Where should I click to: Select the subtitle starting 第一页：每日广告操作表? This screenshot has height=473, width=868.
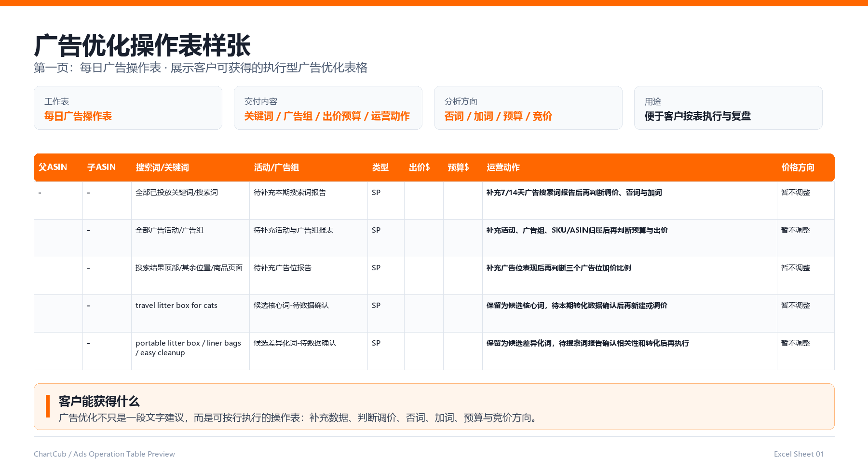point(201,68)
